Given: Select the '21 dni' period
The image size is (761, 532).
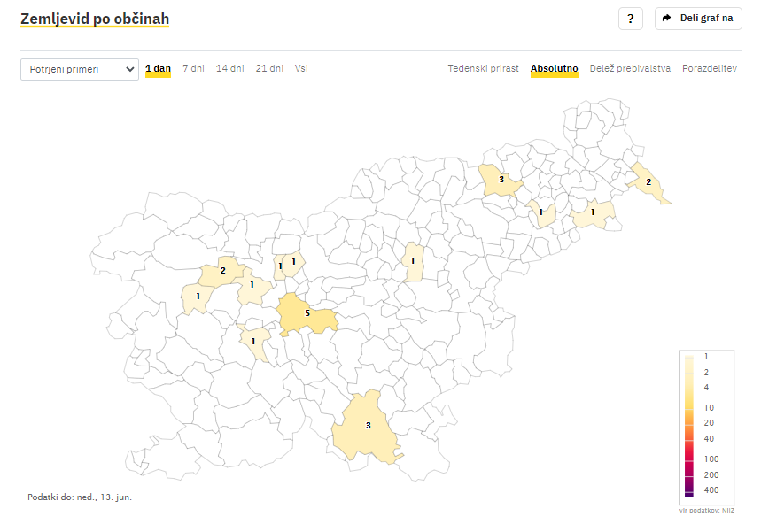Looking at the screenshot, I should (x=269, y=68).
